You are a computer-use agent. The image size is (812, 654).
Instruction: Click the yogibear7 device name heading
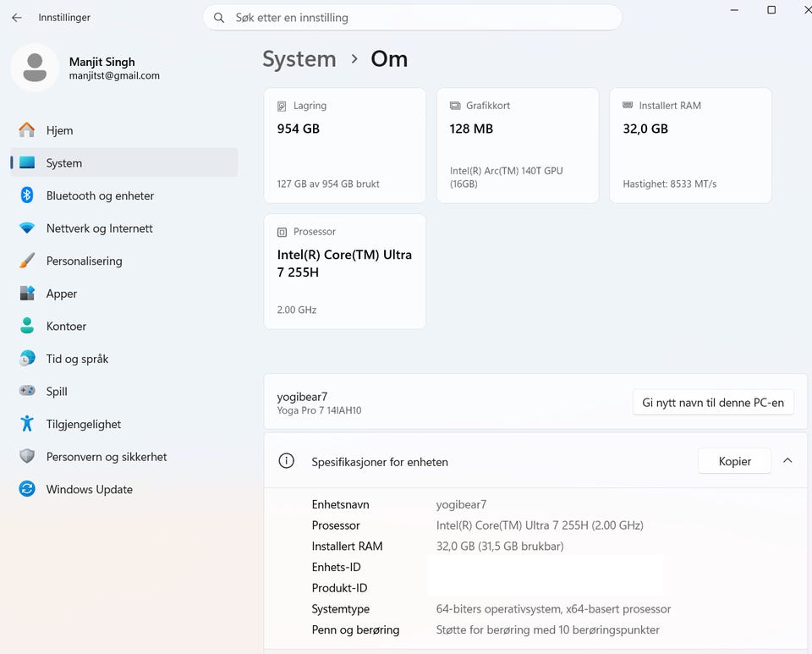(x=302, y=397)
